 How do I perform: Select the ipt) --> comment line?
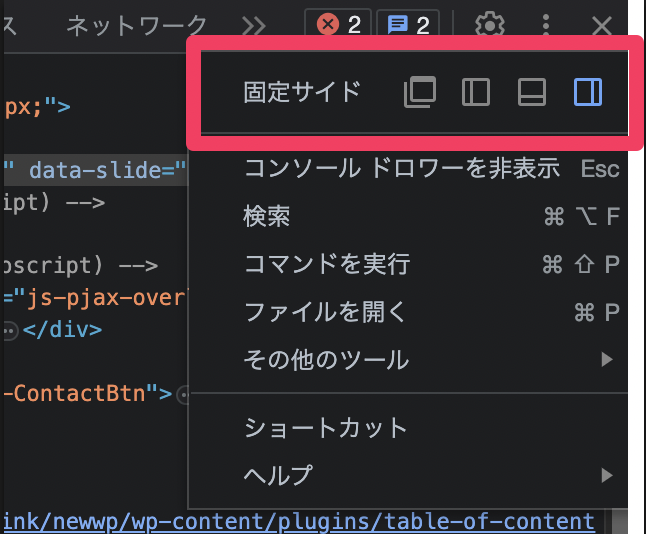pos(54,202)
